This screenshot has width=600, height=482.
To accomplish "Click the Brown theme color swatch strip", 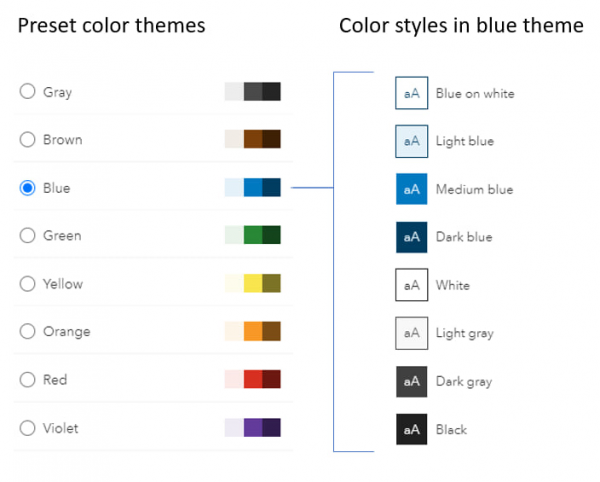I will pos(253,139).
